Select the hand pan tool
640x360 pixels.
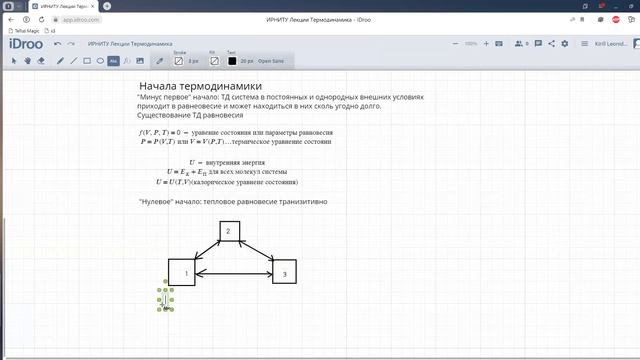pyautogui.click(x=27, y=61)
